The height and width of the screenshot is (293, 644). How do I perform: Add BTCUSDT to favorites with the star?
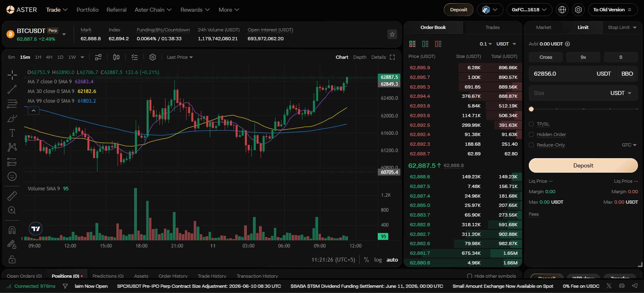point(392,35)
